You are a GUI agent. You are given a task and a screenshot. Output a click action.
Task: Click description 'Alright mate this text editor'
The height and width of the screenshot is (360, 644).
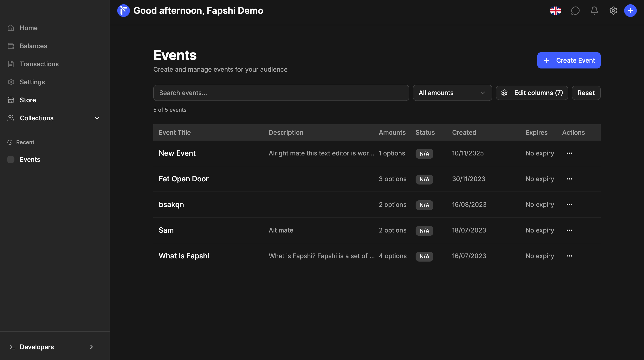pyautogui.click(x=321, y=153)
